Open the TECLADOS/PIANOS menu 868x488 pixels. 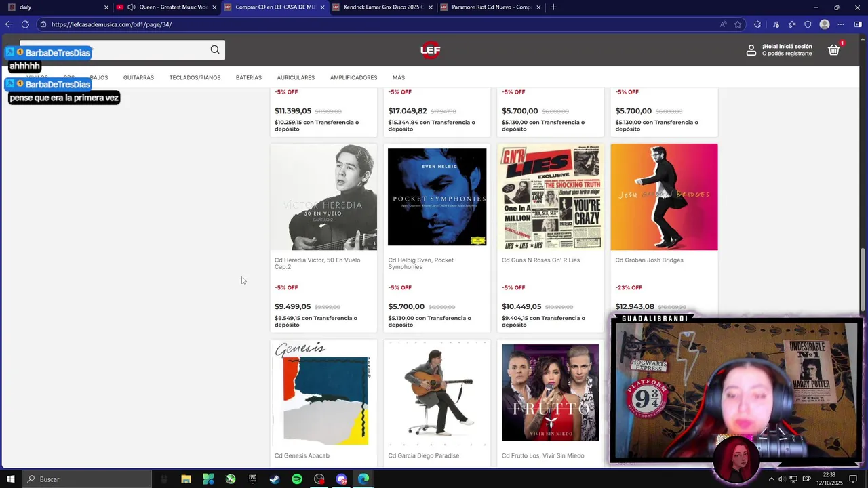pyautogui.click(x=195, y=78)
